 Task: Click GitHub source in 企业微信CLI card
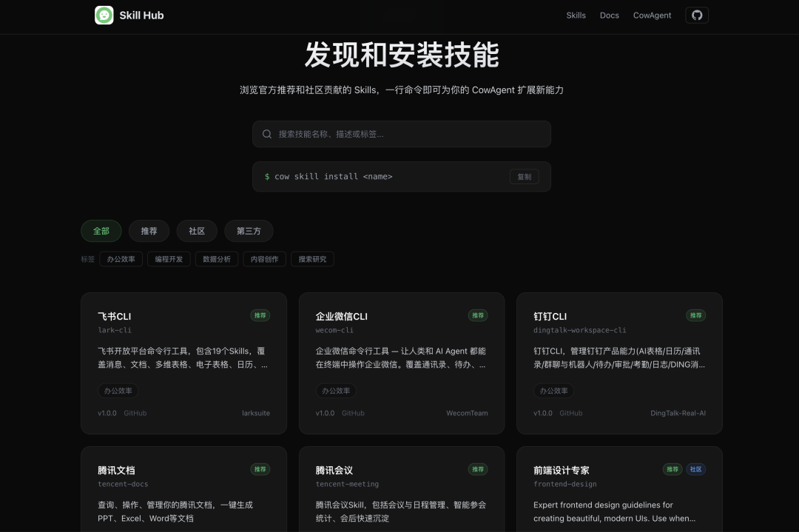(x=353, y=414)
